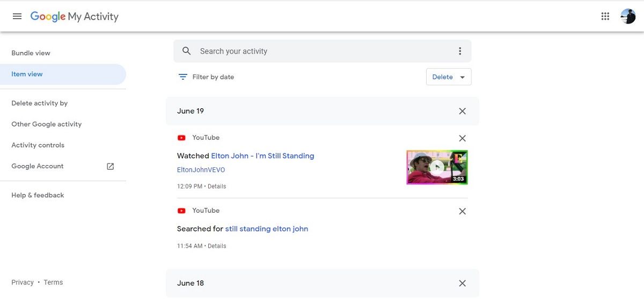This screenshot has height=299, width=644.
Task: Play the Elton John video thumbnail
Action: click(x=437, y=167)
